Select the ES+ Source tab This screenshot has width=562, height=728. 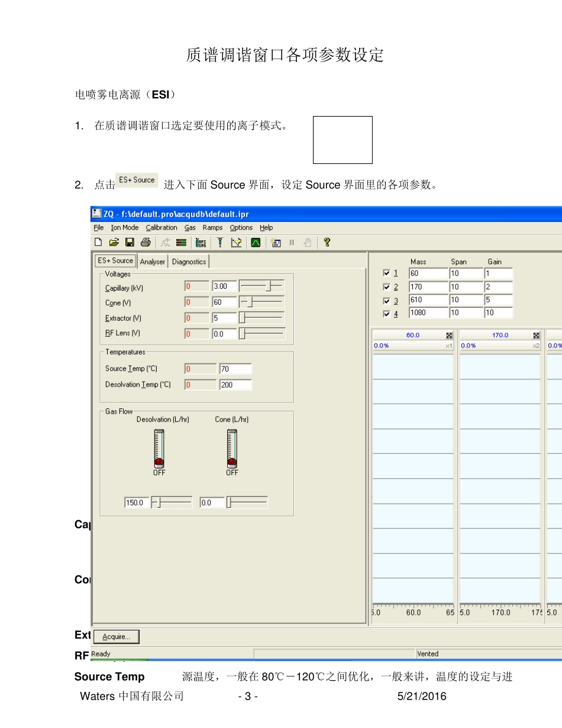[115, 260]
